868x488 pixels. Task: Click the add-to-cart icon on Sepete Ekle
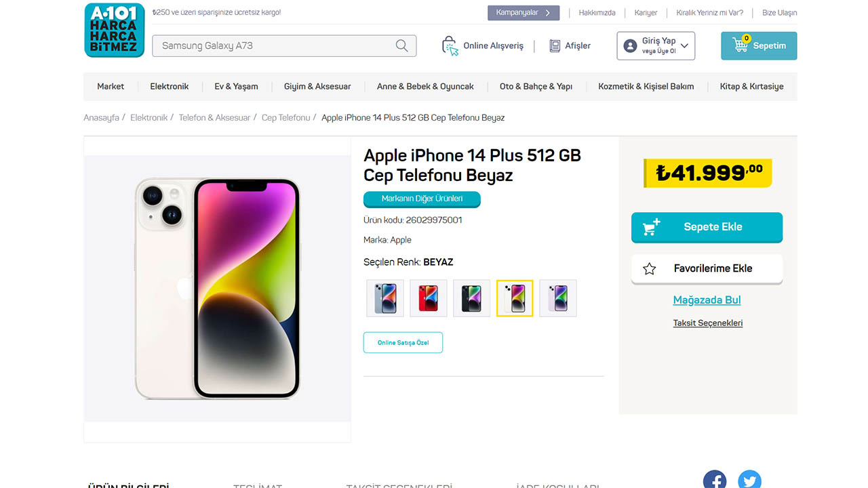coord(650,227)
